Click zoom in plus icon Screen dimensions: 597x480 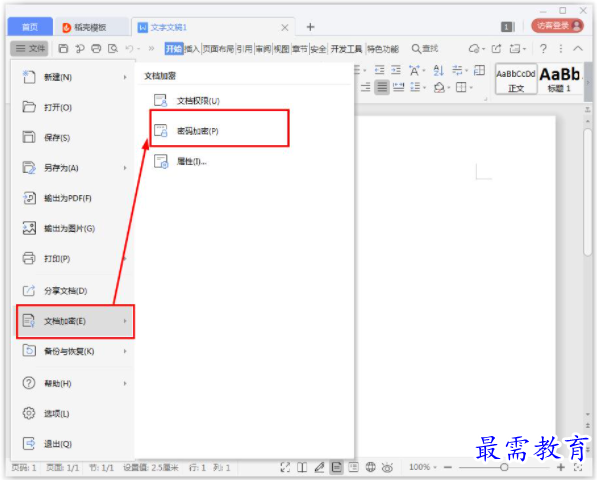[560, 467]
